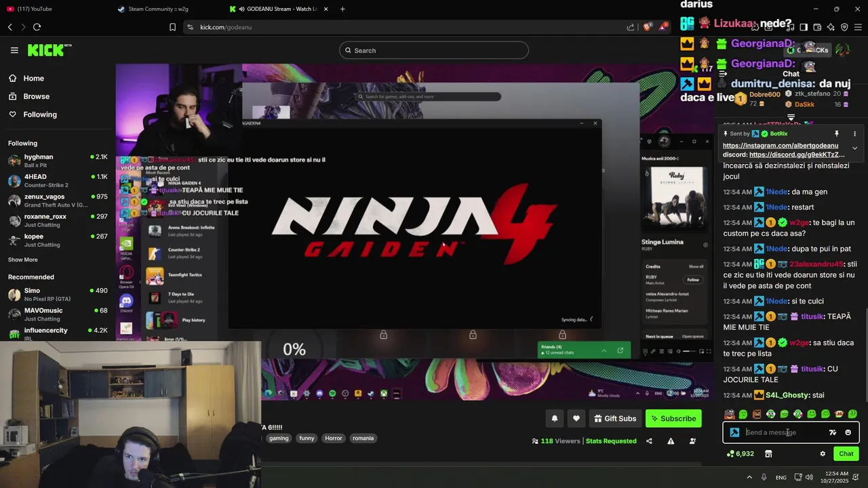The image size is (868, 488).
Task: Close the GODEANU Stream tab
Action: coord(326,9)
